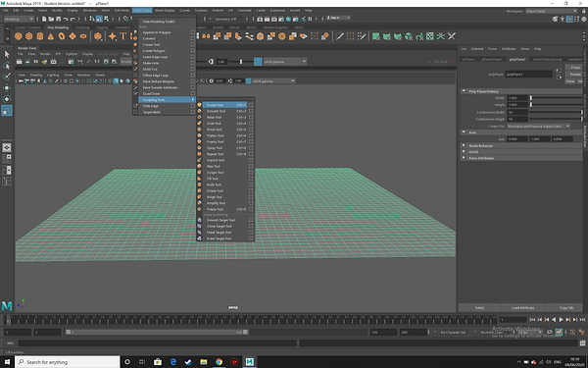
Task: Open the Sculpting Tools submenu
Action: point(167,100)
